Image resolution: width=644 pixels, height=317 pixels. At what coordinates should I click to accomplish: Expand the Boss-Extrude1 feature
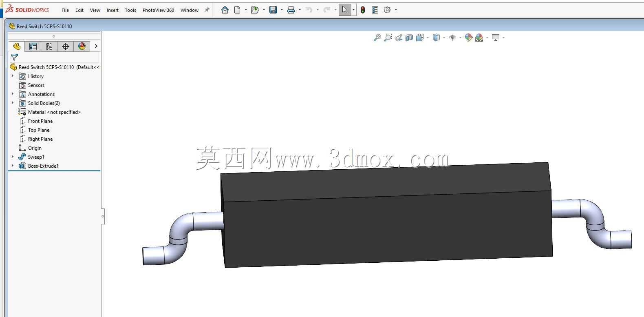pos(13,166)
